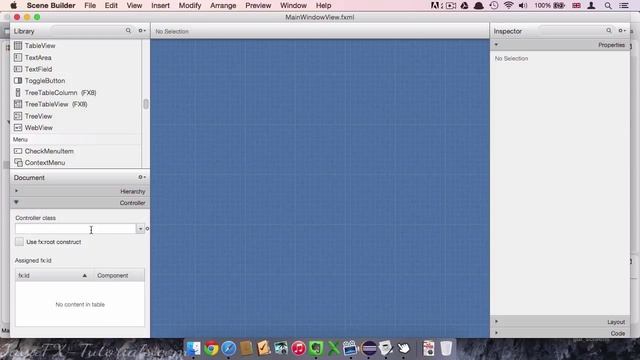Click the volume icon in menu bar
This screenshot has width=640, height=360.
[x=523, y=6]
